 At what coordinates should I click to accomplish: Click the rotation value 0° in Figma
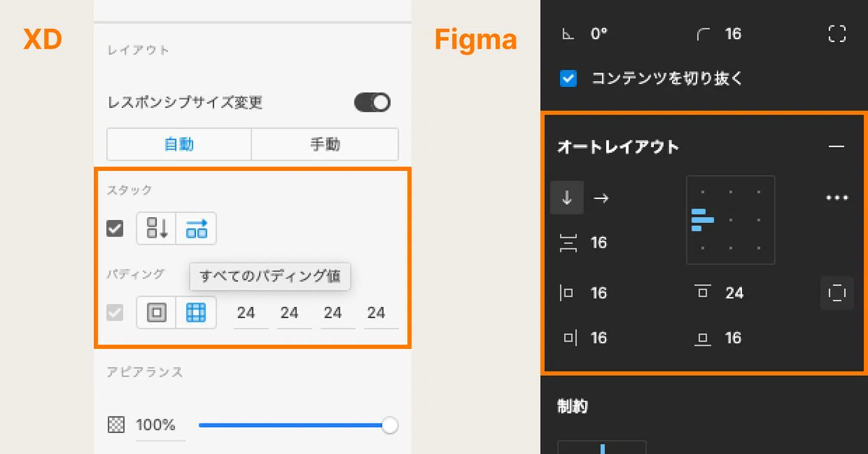click(598, 33)
